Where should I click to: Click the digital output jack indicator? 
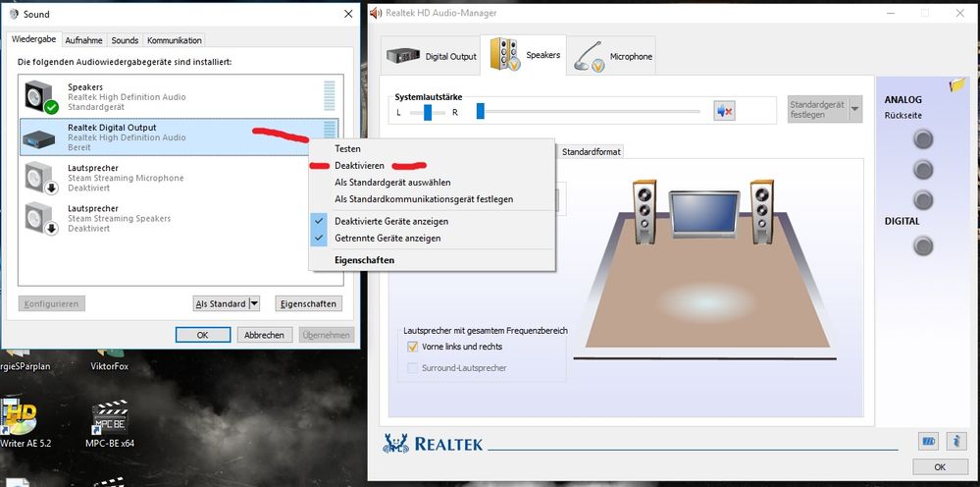click(x=922, y=245)
